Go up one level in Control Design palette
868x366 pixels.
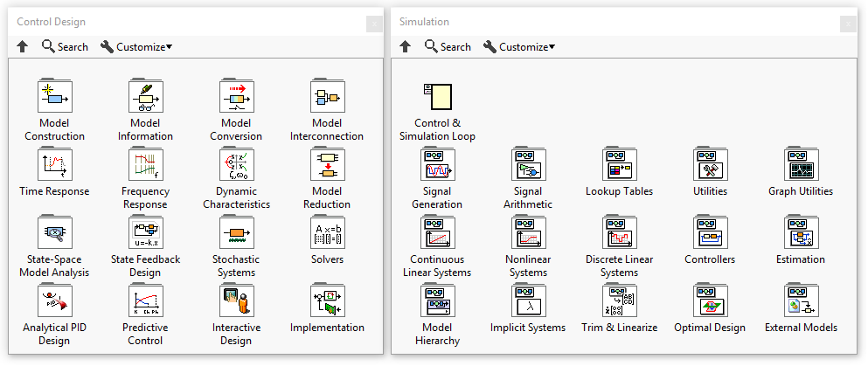(x=23, y=47)
